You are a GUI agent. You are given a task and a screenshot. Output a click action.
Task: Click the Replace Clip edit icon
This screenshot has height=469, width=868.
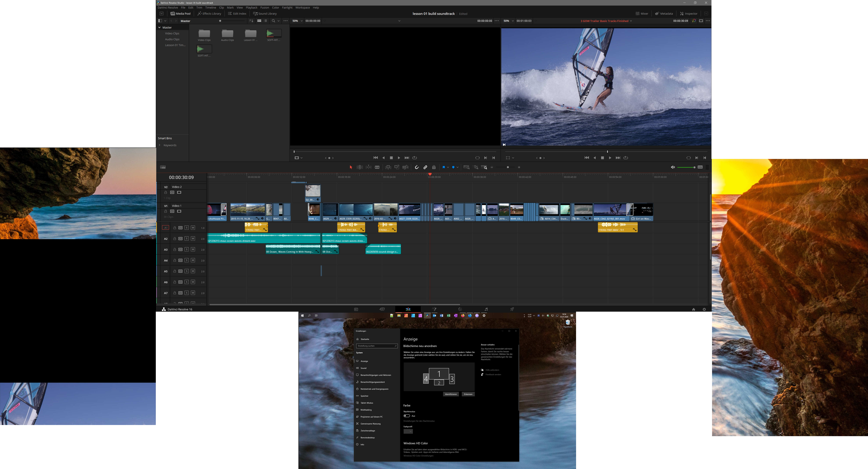(x=406, y=167)
